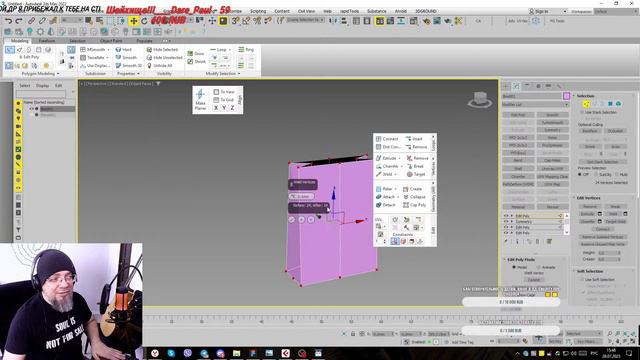This screenshot has width=640, height=360.
Task: Select the active Constraints None icon
Action: coord(395,241)
